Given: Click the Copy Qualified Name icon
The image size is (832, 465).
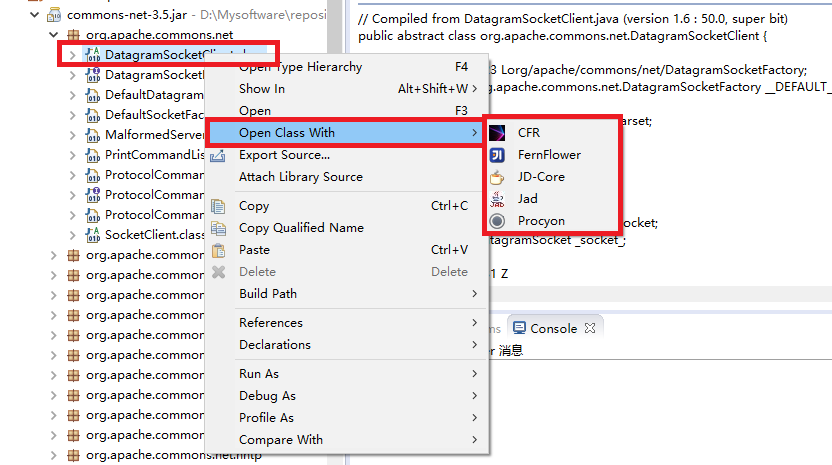Looking at the screenshot, I should pyautogui.click(x=218, y=228).
